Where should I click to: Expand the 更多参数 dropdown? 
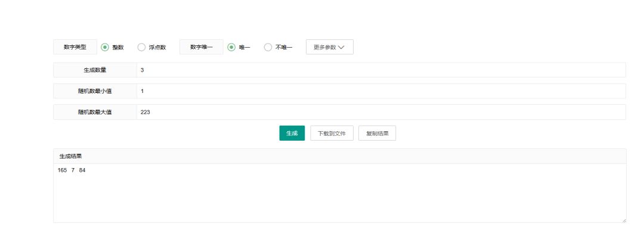coord(329,47)
